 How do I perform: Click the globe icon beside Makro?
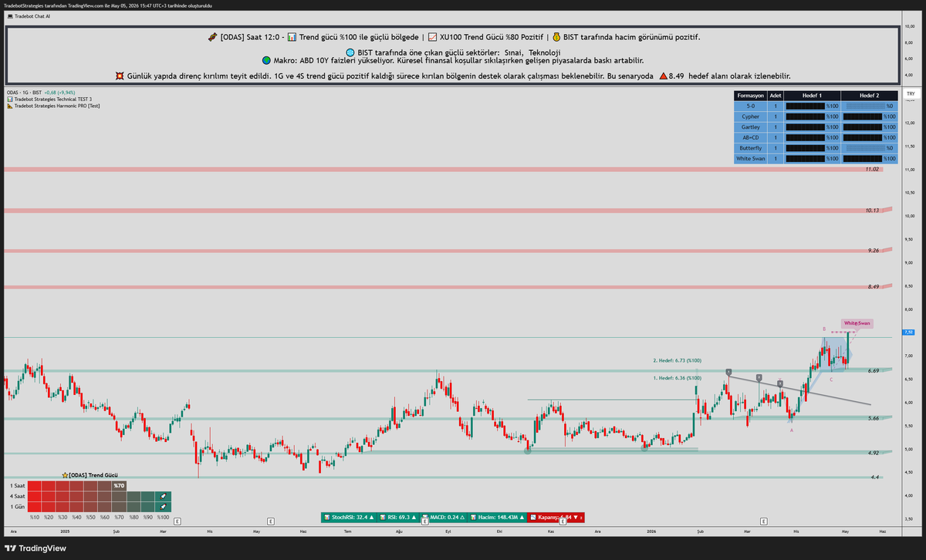[x=266, y=60]
